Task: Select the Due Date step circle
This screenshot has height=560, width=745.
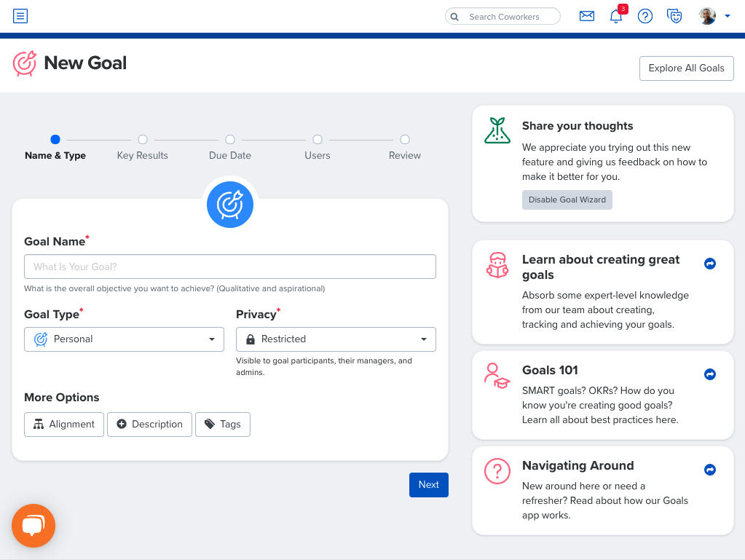Action: 230,140
